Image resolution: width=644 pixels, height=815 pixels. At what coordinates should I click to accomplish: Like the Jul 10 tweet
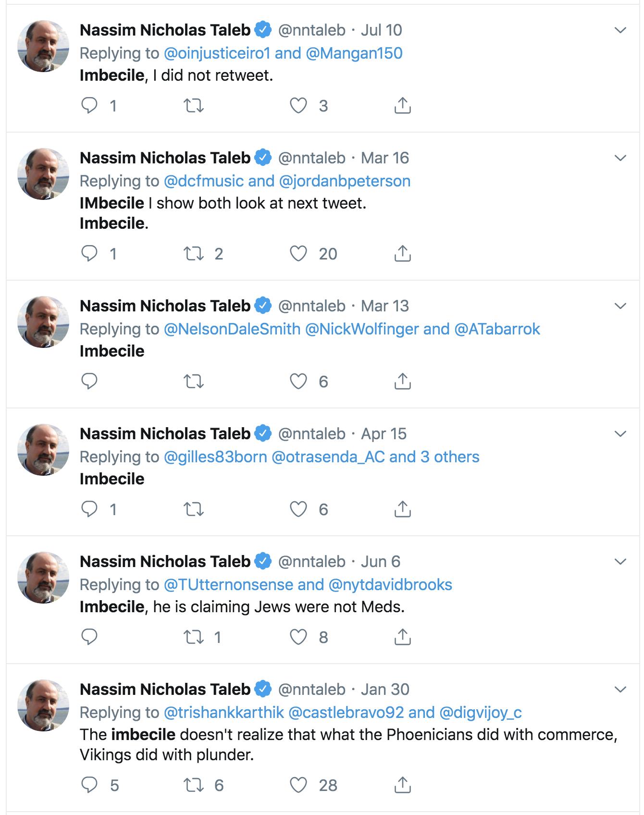298,105
